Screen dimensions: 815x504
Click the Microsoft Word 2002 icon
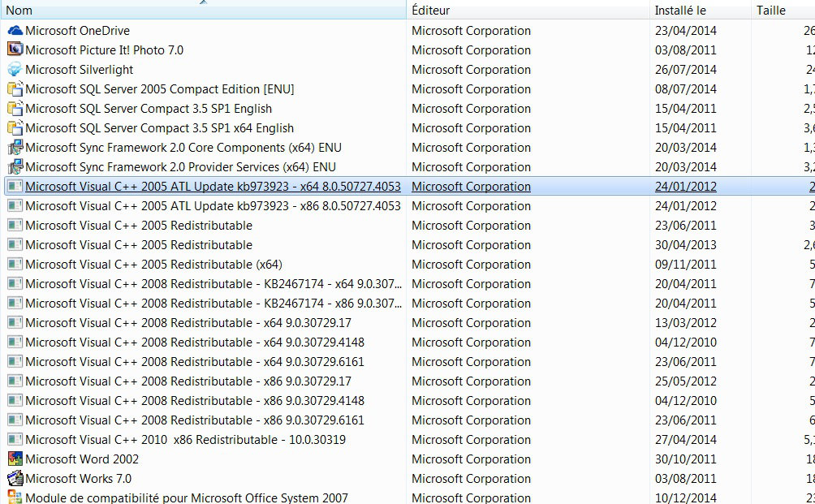click(x=15, y=459)
